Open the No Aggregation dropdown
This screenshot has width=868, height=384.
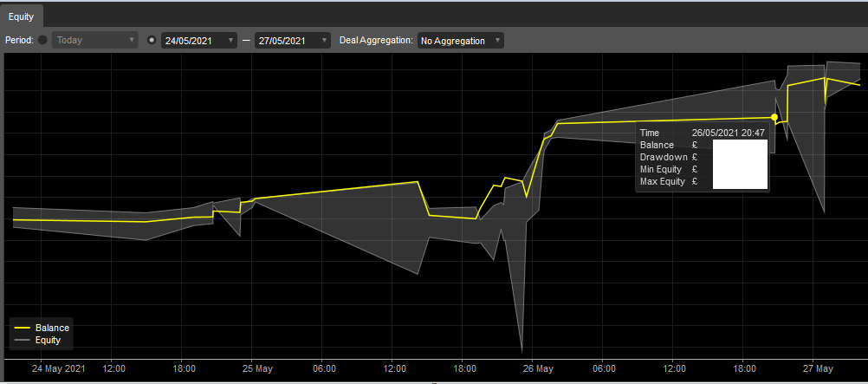[x=461, y=41]
